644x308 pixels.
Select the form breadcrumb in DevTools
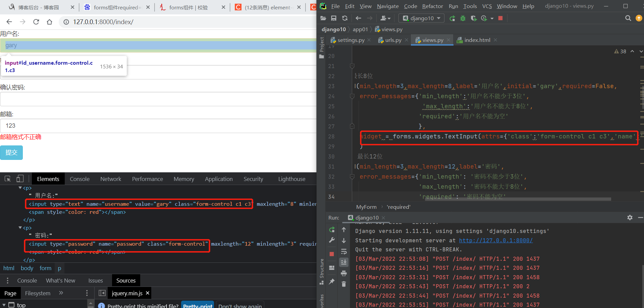45,268
